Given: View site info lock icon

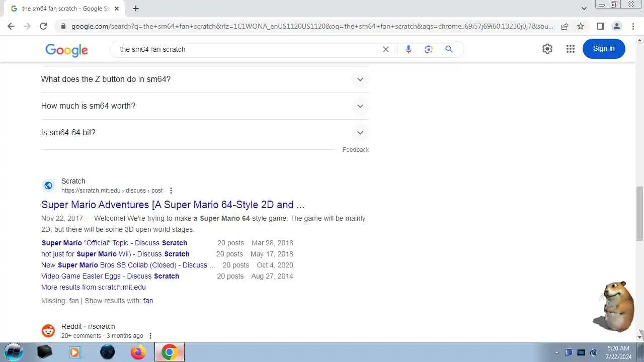Looking at the screenshot, I should [63, 26].
